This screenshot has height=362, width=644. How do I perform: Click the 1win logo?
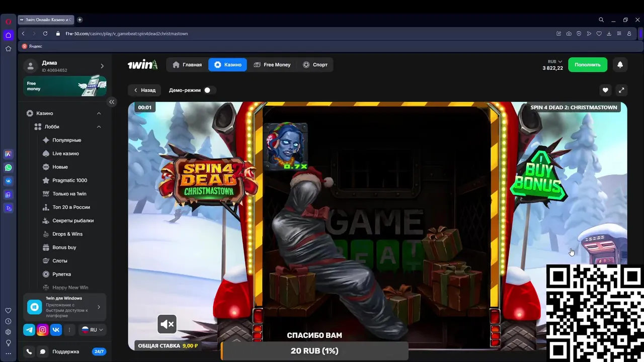point(142,64)
